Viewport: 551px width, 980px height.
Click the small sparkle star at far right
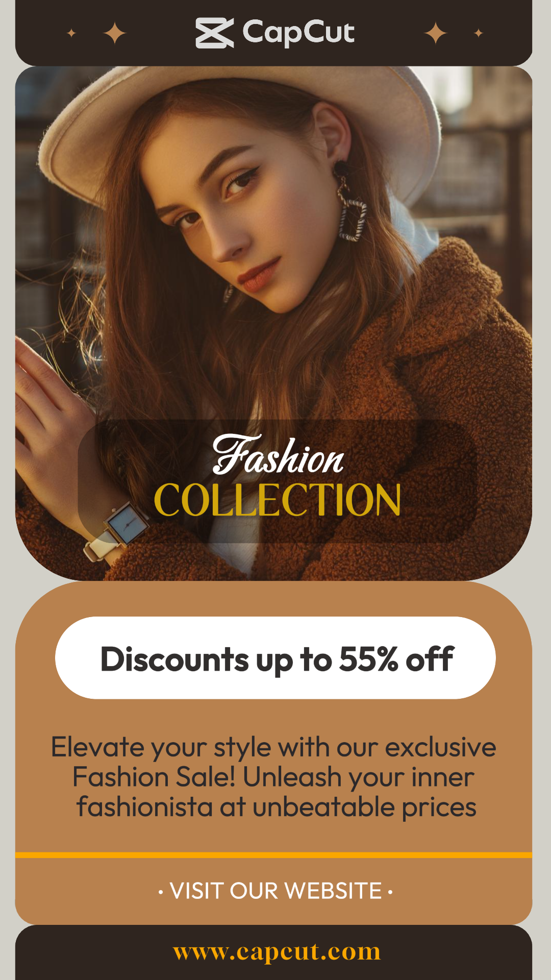(479, 33)
